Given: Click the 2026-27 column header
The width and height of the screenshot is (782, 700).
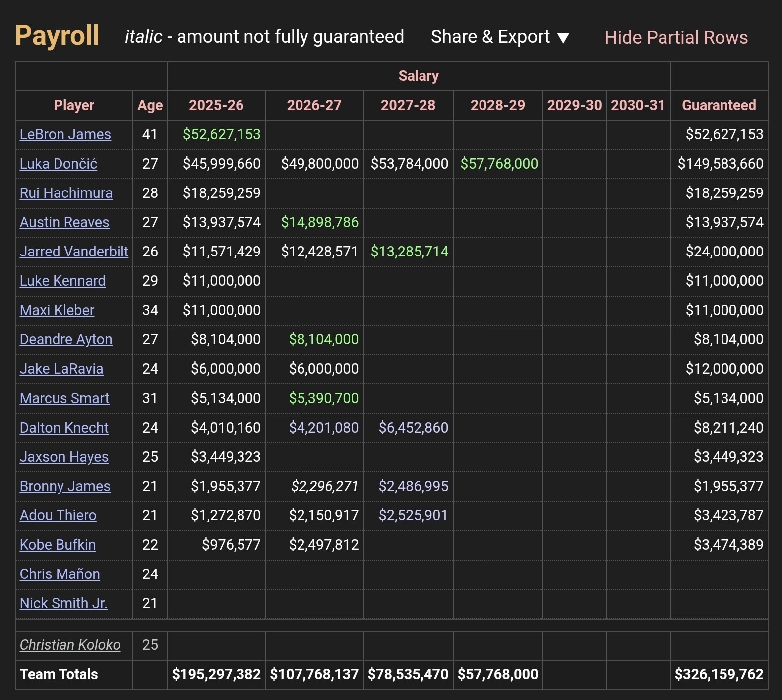Looking at the screenshot, I should coord(314,105).
